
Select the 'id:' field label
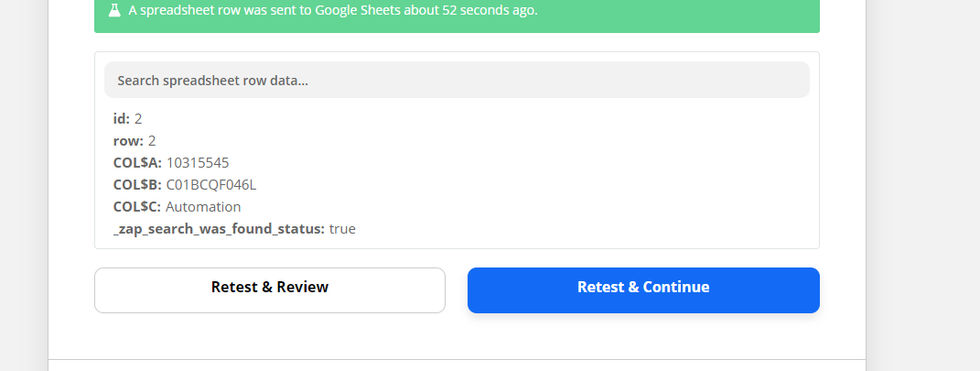(122, 119)
